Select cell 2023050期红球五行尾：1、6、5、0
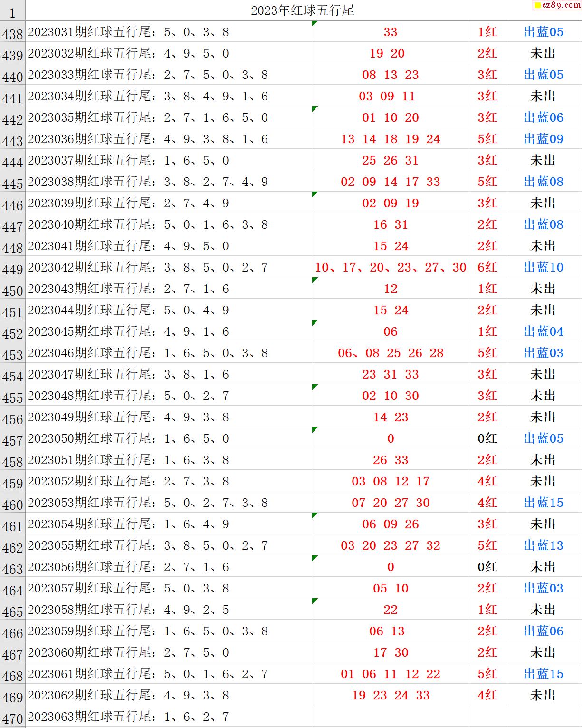 coord(169,438)
